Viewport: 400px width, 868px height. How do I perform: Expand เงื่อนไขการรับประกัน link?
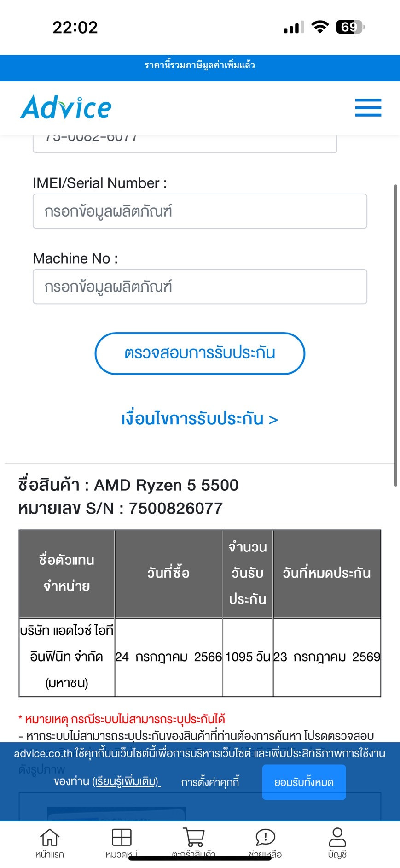(200, 419)
